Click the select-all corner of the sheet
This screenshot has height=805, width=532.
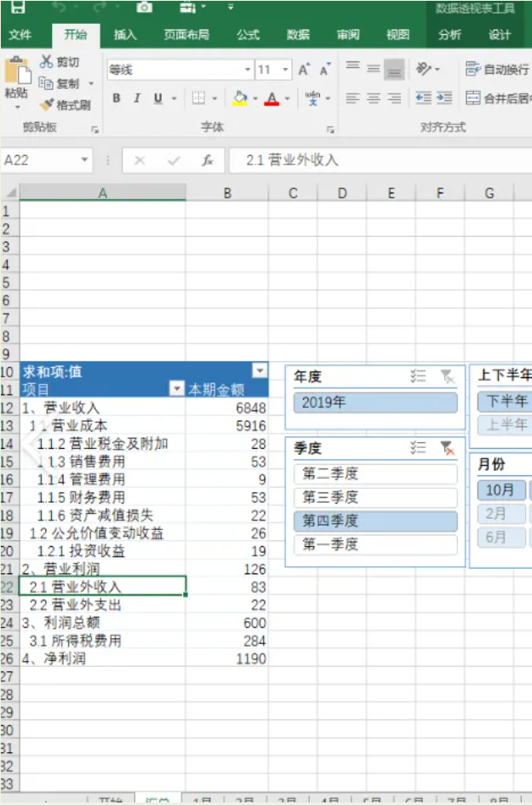[x=10, y=193]
